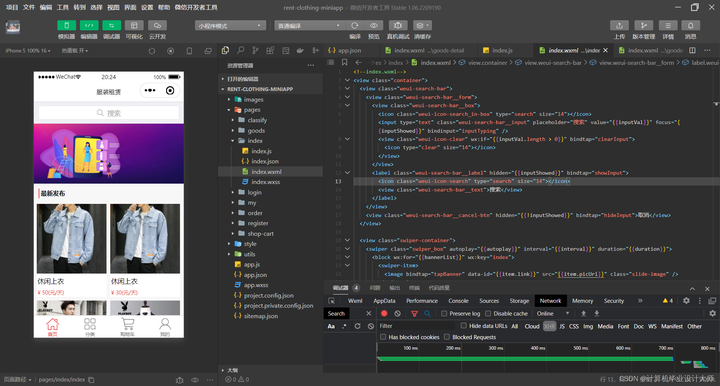
Task: Enable the Disable cache checkbox
Action: 488,313
